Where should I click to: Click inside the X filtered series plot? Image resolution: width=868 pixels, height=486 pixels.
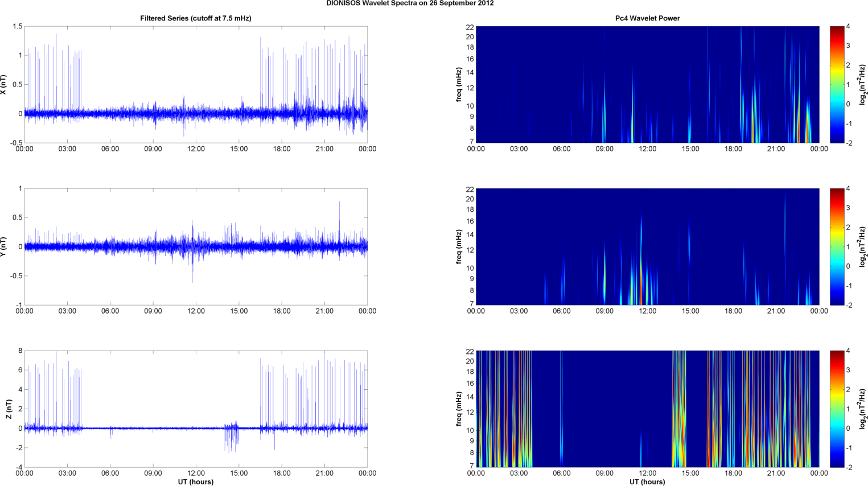pyautogui.click(x=196, y=84)
